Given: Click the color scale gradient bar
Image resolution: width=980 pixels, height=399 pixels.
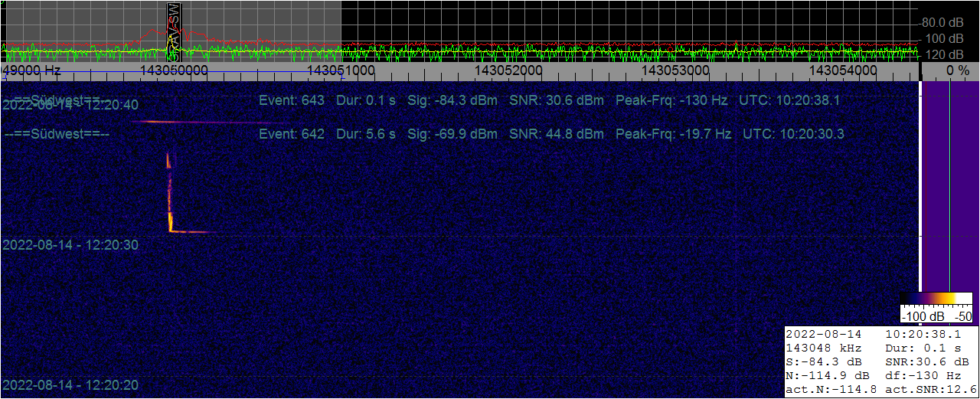Looking at the screenshot, I should pos(937,299).
